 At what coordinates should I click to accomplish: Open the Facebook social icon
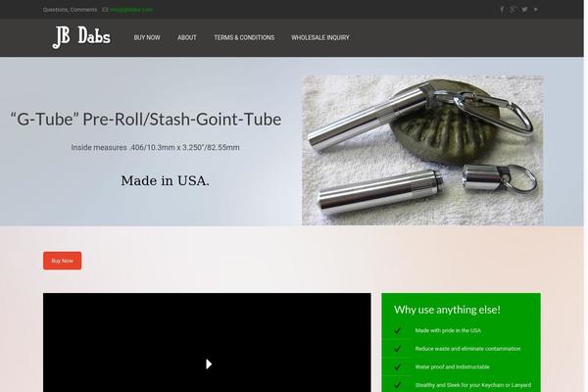[502, 10]
